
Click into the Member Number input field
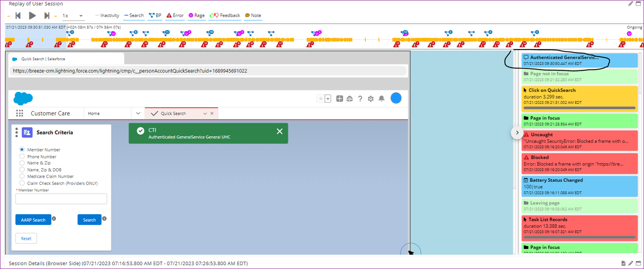[61, 199]
